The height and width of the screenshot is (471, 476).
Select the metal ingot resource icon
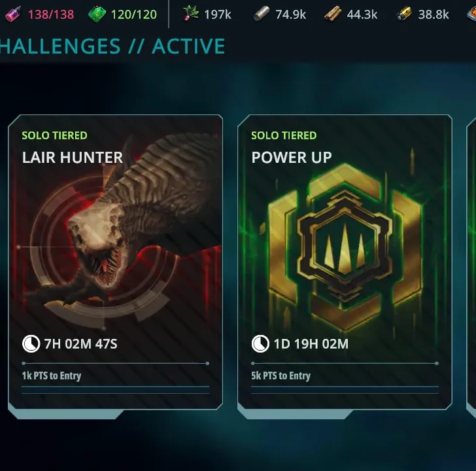[262, 14]
